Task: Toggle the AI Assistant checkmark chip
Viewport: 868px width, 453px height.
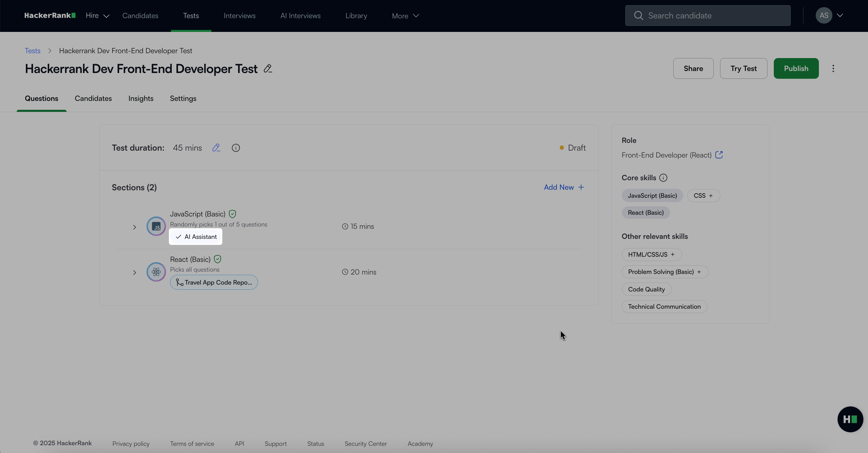Action: 196,237
